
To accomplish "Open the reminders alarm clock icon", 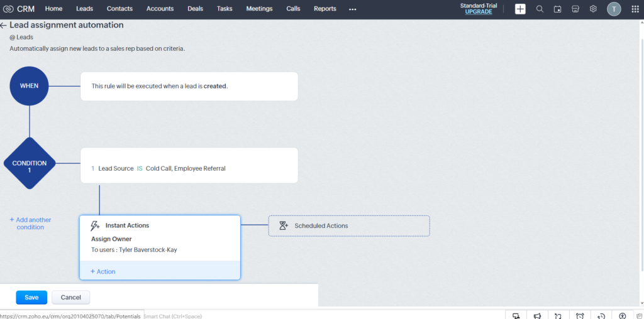I will (580, 316).
